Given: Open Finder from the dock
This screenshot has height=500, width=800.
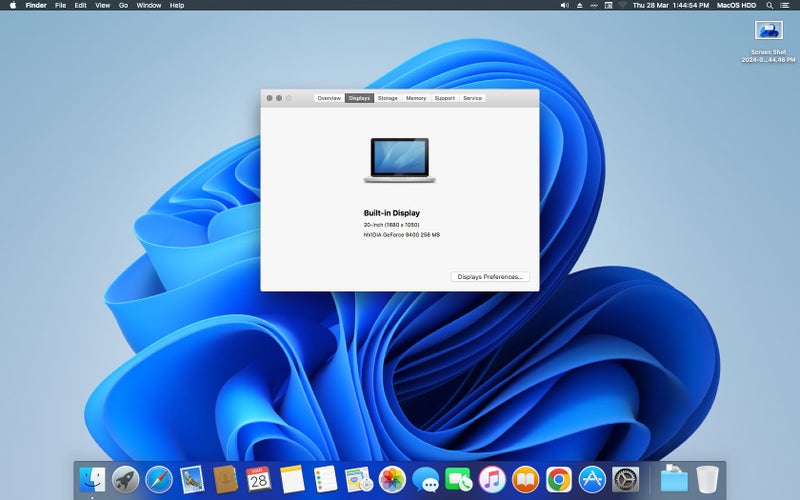Looking at the screenshot, I should click(x=92, y=480).
